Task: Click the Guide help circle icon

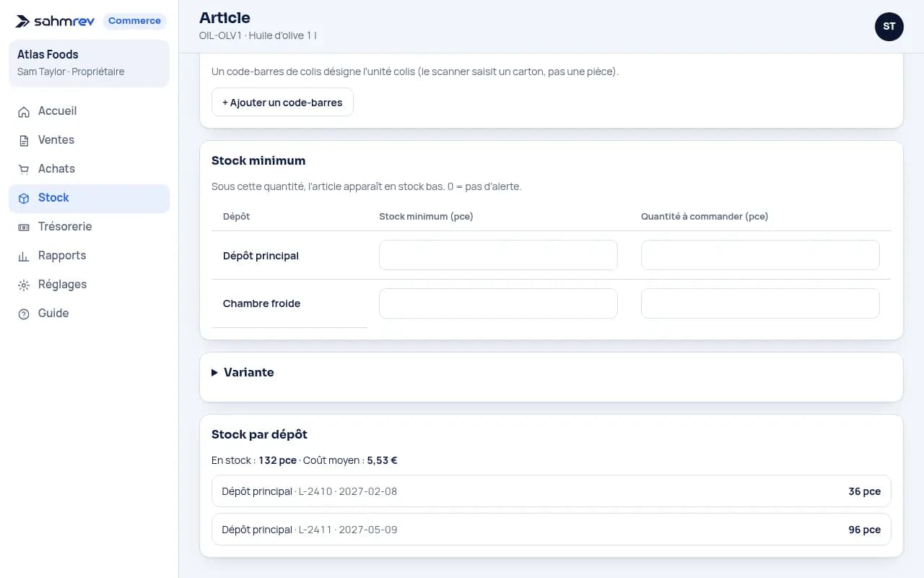Action: pyautogui.click(x=24, y=314)
